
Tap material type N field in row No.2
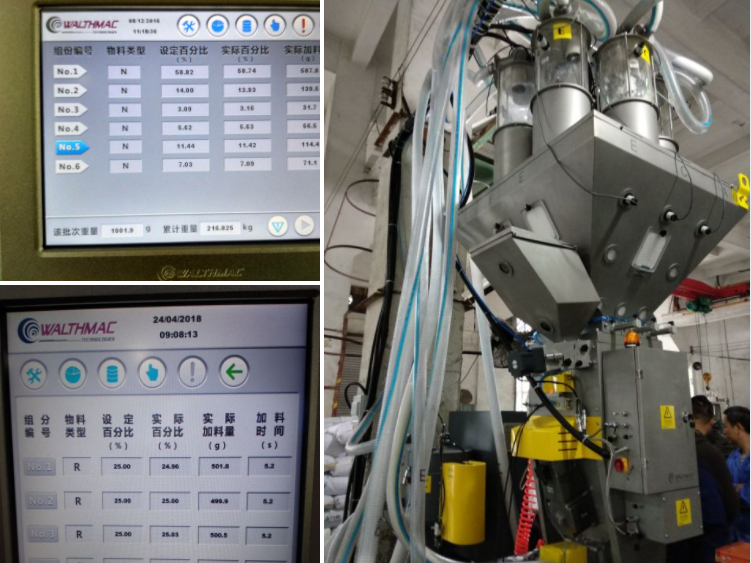click(125, 91)
